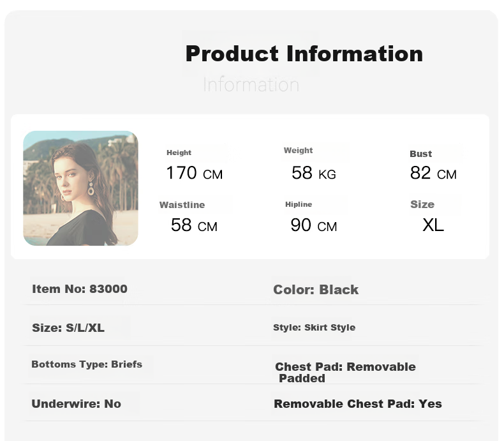Click the Waistline label
This screenshot has width=504, height=441.
(182, 205)
